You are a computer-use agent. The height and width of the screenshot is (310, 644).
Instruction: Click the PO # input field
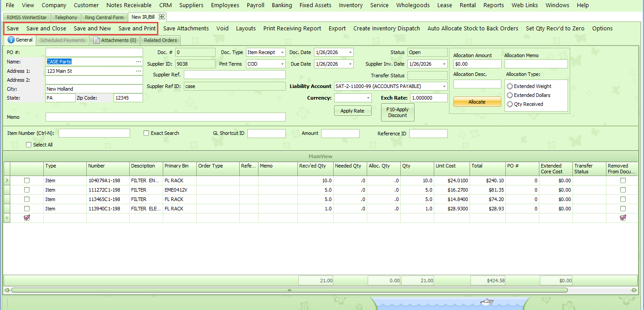[94, 52]
